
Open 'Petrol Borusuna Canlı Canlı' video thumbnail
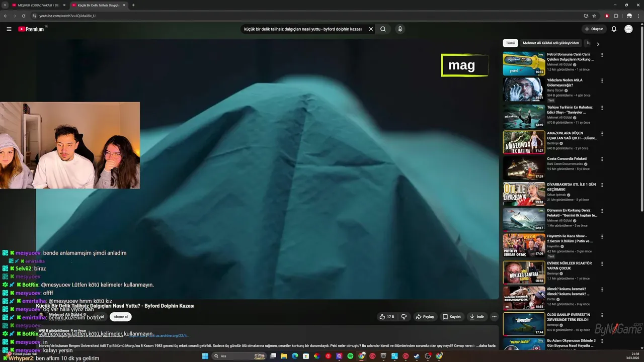524,63
